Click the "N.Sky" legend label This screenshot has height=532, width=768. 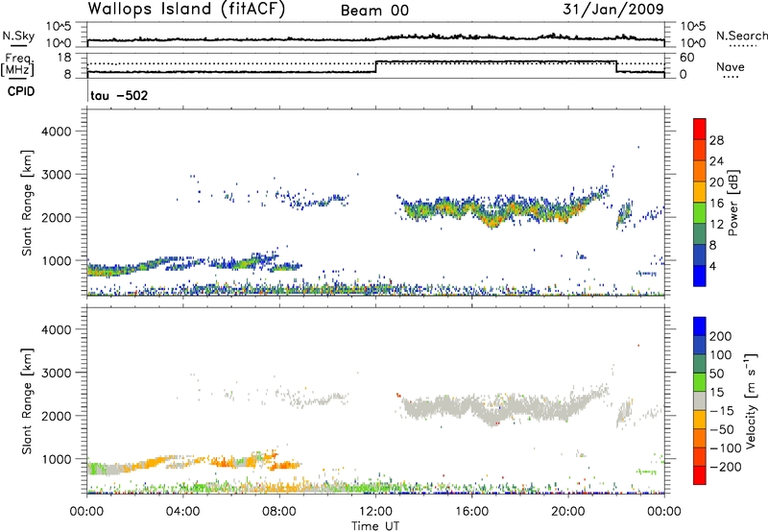tap(18, 36)
